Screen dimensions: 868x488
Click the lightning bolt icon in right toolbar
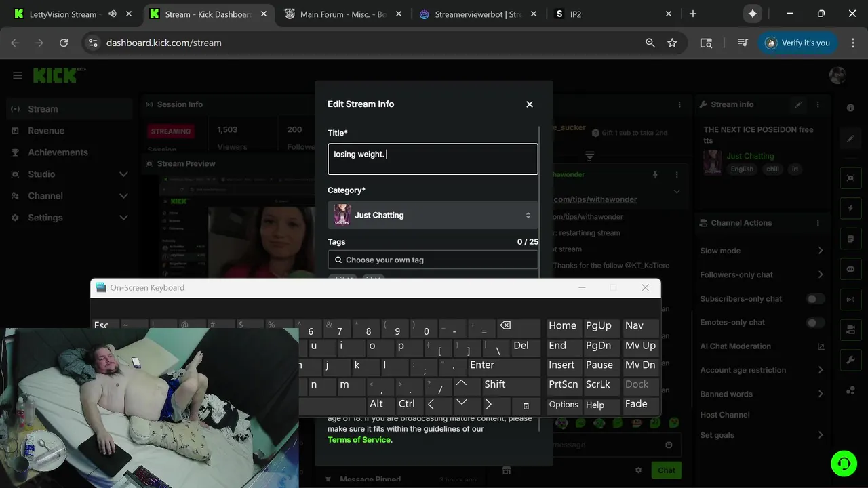tap(850, 208)
